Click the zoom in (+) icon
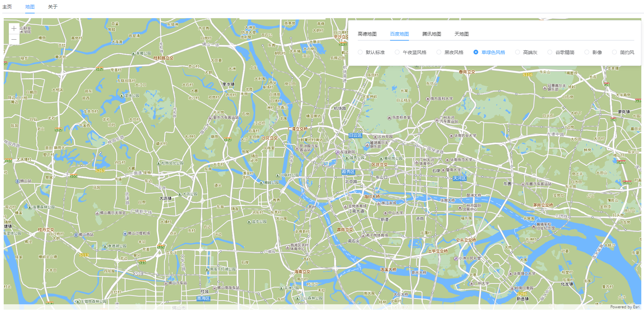 point(13,29)
